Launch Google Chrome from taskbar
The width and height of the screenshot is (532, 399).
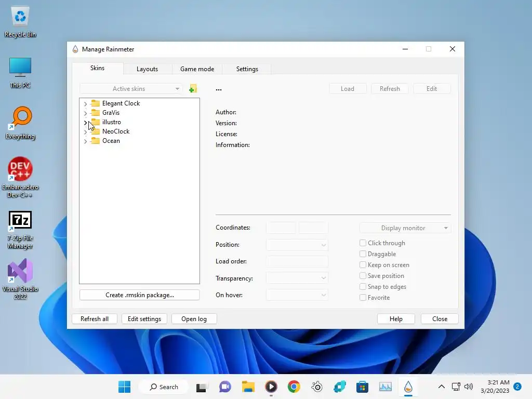coord(294,387)
